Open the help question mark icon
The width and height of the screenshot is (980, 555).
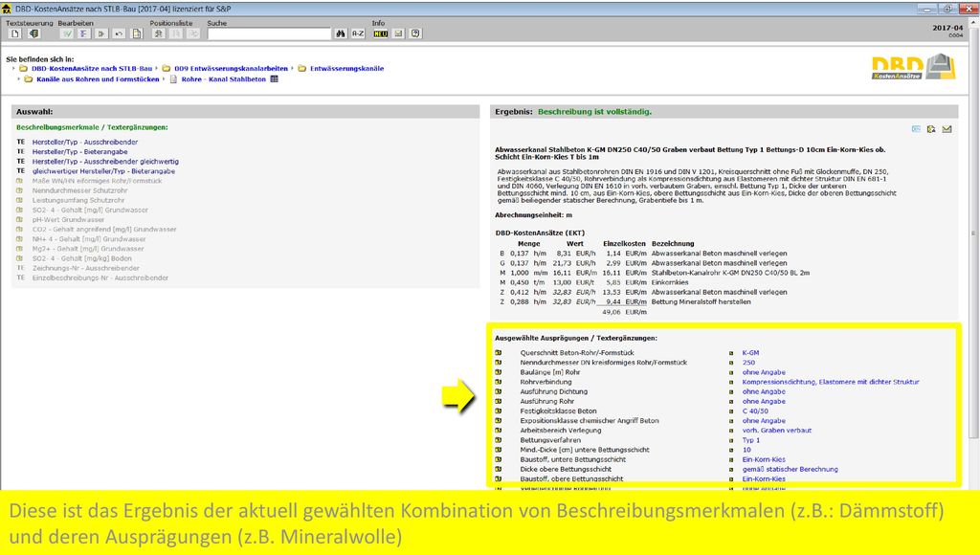click(x=415, y=33)
